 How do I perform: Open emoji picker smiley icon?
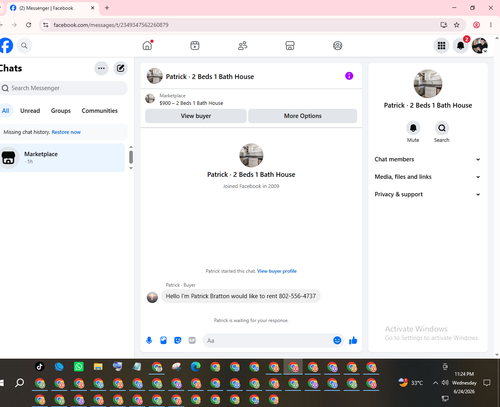(x=337, y=340)
